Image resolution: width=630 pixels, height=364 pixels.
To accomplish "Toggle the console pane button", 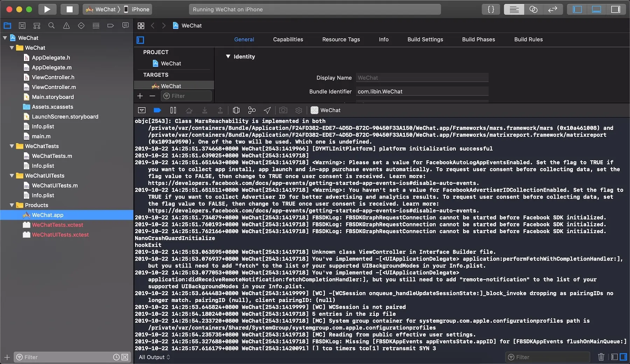I will [x=623, y=357].
